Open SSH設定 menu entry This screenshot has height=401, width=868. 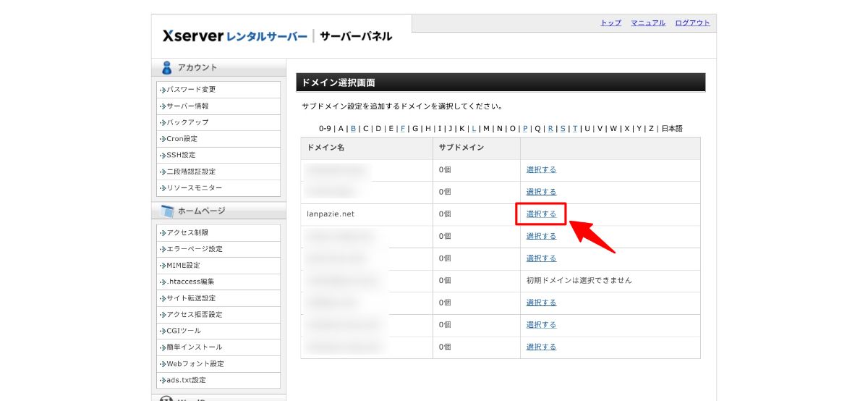pyautogui.click(x=181, y=155)
